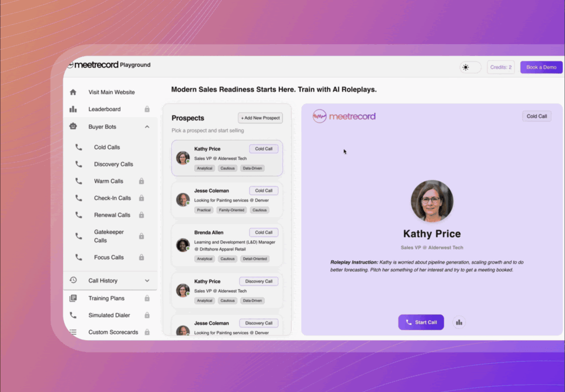Click the Buyer Bots robot icon
This screenshot has width=565, height=392.
tap(73, 127)
